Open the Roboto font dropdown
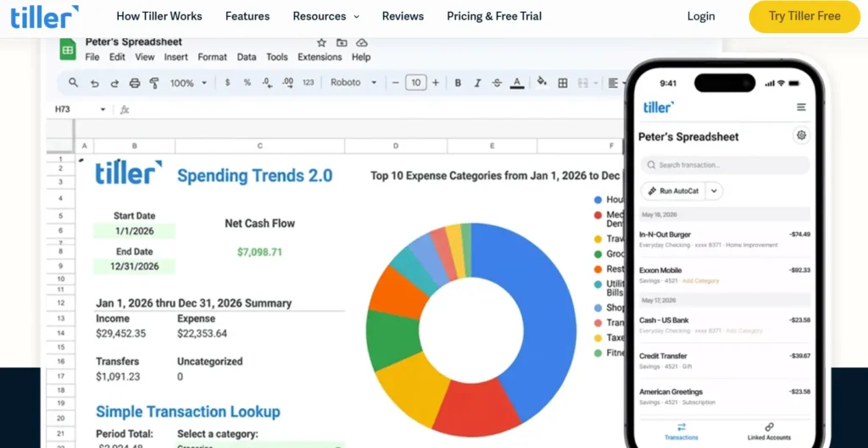The height and width of the screenshot is (448, 868). pyautogui.click(x=353, y=82)
